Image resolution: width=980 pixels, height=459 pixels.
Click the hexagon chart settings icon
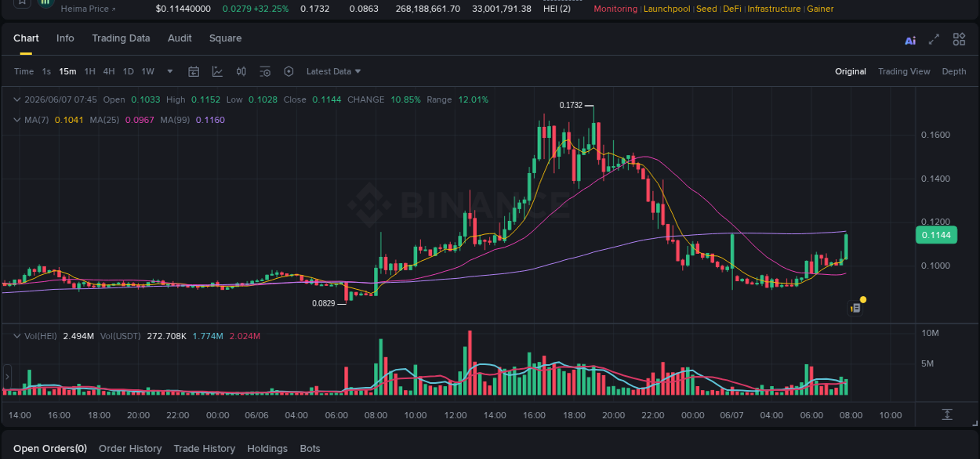289,71
